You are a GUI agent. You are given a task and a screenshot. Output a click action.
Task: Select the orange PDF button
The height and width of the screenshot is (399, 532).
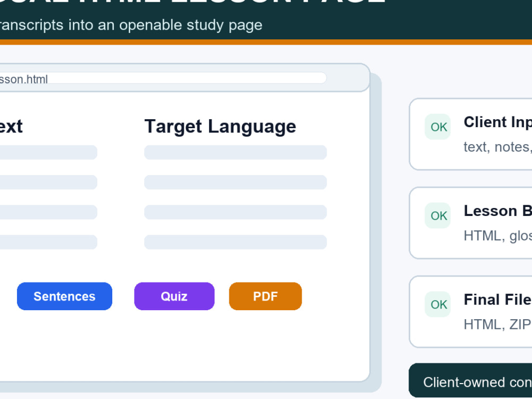coord(265,296)
